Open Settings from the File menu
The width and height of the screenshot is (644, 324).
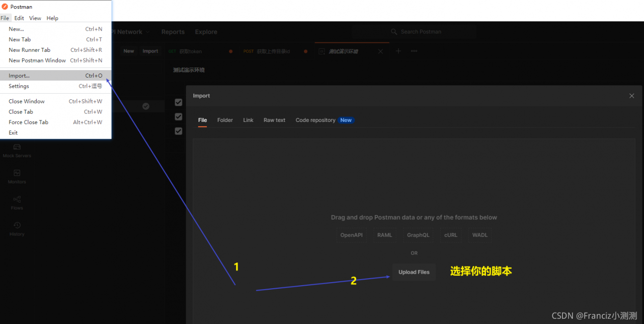pyautogui.click(x=55, y=86)
